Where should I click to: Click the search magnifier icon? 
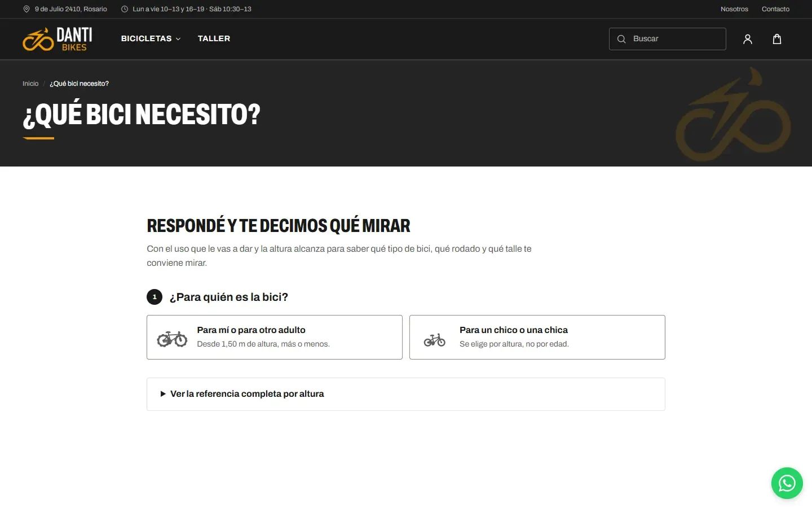pos(621,39)
